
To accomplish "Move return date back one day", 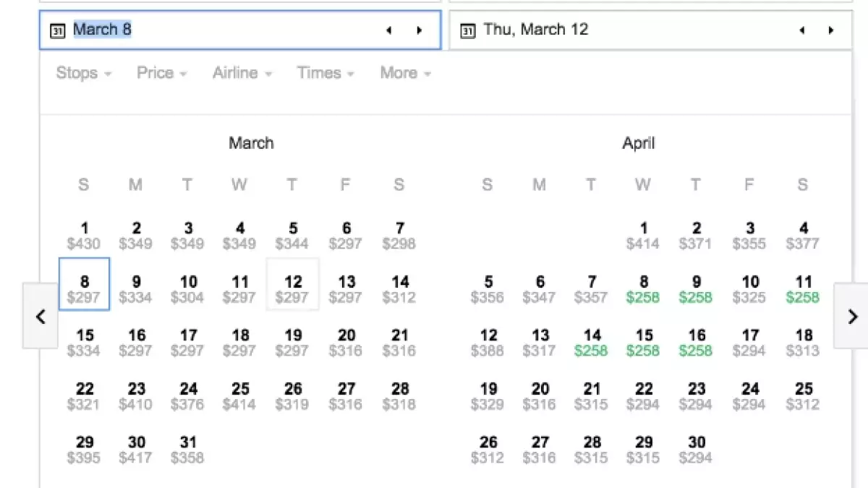I will click(801, 30).
